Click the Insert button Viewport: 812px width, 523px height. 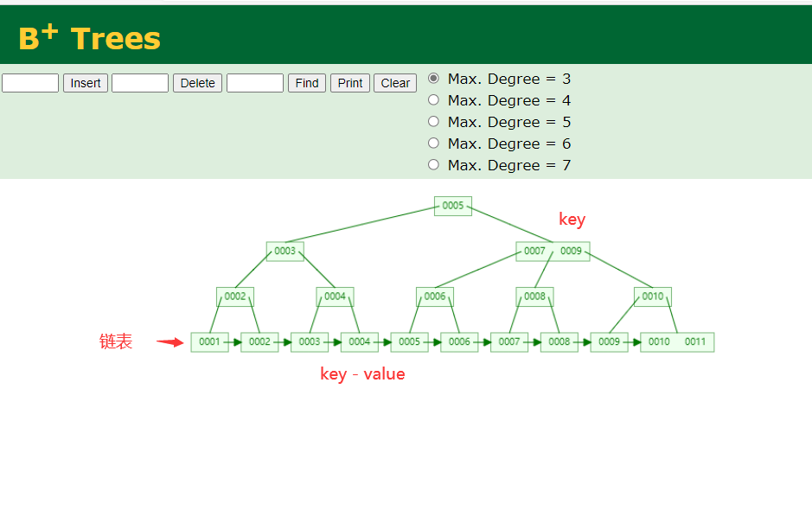[86, 83]
